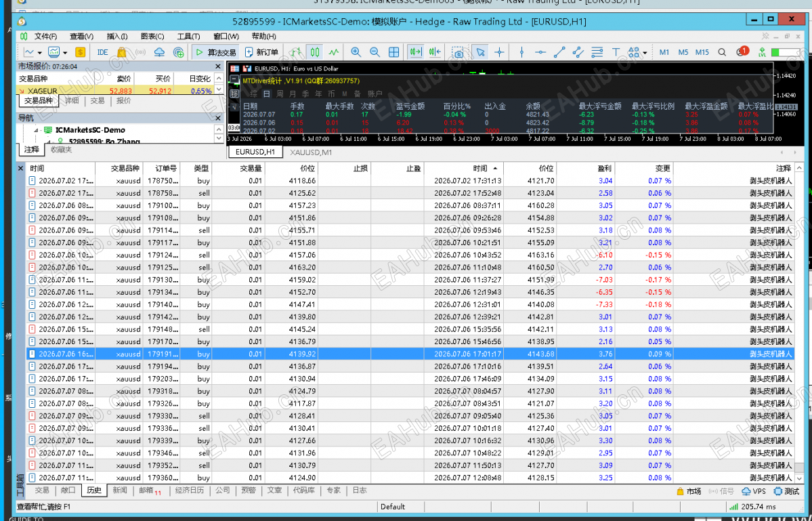Image resolution: width=812 pixels, height=521 pixels.
Task: Tile chart windows with grid icon
Action: tap(394, 52)
